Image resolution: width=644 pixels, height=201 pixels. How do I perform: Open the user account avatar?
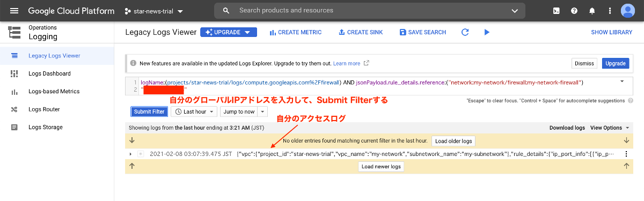628,11
